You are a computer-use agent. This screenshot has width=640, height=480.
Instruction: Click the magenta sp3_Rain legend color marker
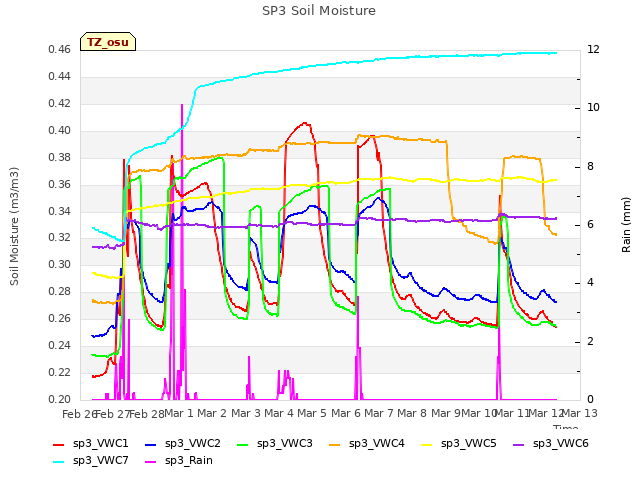click(x=151, y=462)
